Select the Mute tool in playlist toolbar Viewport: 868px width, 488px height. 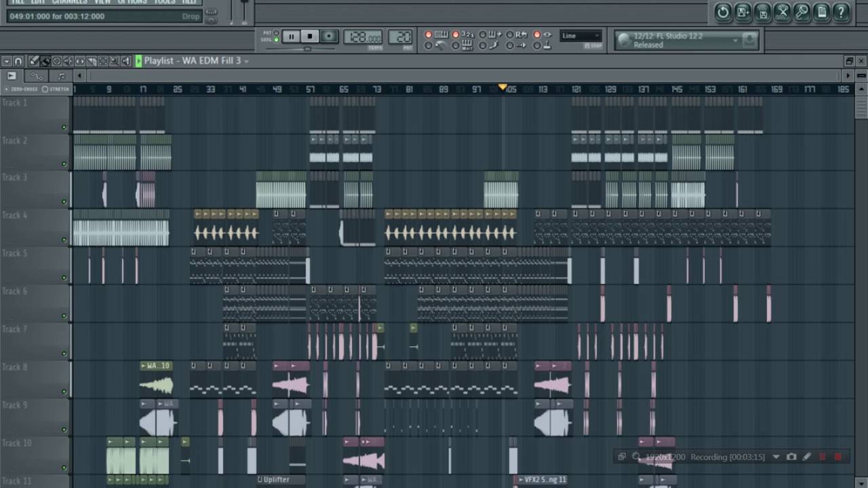pos(68,61)
